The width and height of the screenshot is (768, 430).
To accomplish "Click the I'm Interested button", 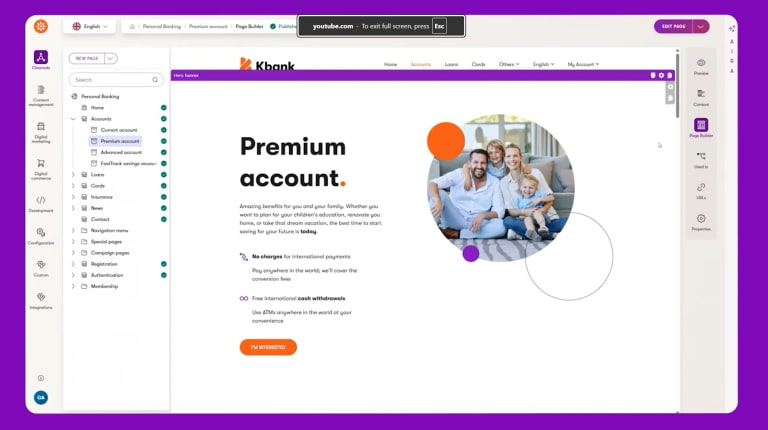I will click(268, 347).
